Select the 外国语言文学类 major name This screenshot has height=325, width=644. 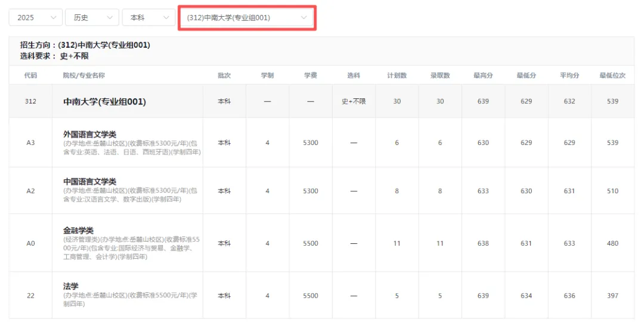click(89, 134)
